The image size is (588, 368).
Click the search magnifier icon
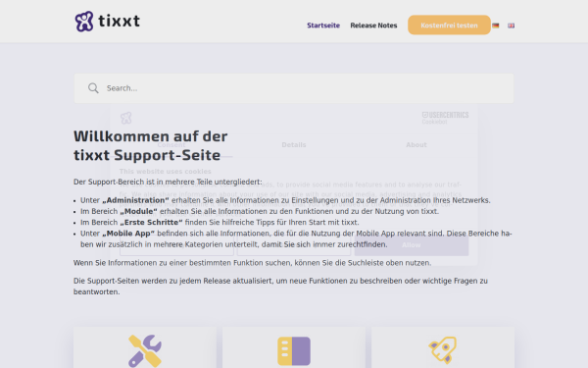point(93,88)
